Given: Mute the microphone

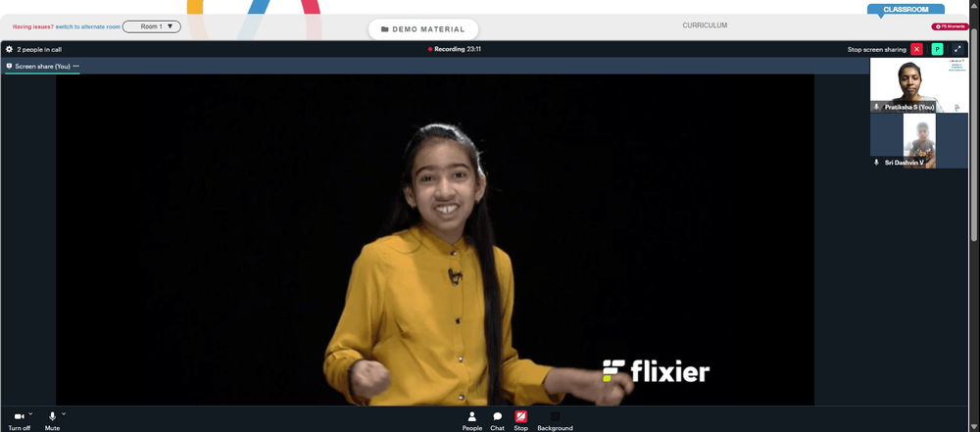Looking at the screenshot, I should click(x=52, y=420).
